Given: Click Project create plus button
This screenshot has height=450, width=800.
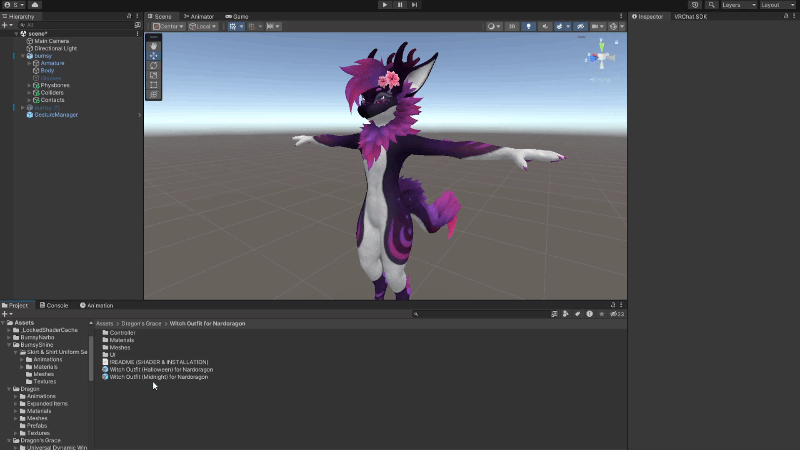Looking at the screenshot, I should [x=7, y=314].
